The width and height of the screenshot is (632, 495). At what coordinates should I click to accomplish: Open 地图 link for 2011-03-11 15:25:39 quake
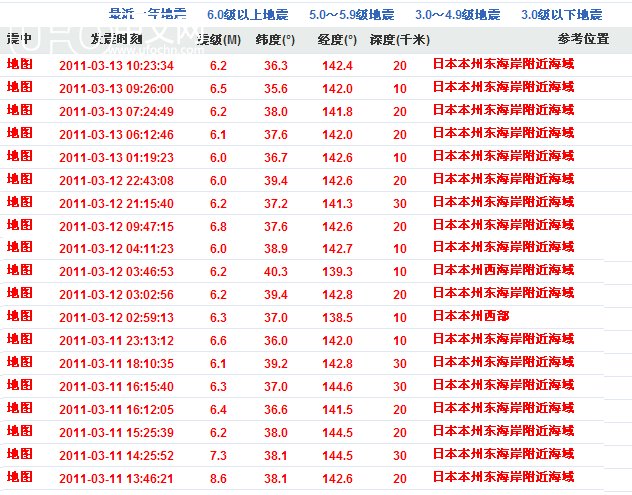(x=20, y=431)
